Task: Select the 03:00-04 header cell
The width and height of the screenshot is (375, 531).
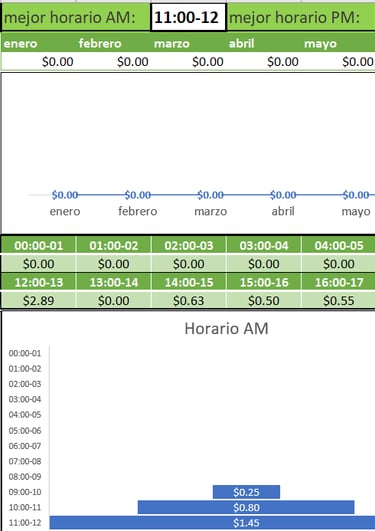Action: (264, 245)
